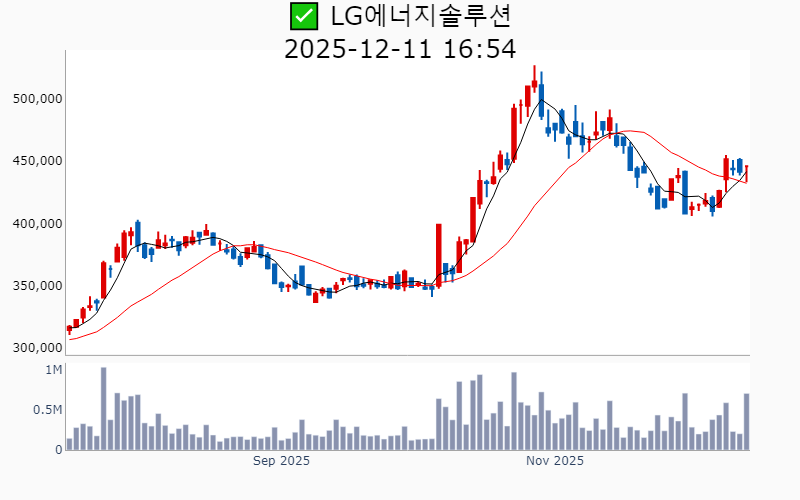Click the green checkmark icon beside title
800x500 pixels.
pyautogui.click(x=303, y=16)
